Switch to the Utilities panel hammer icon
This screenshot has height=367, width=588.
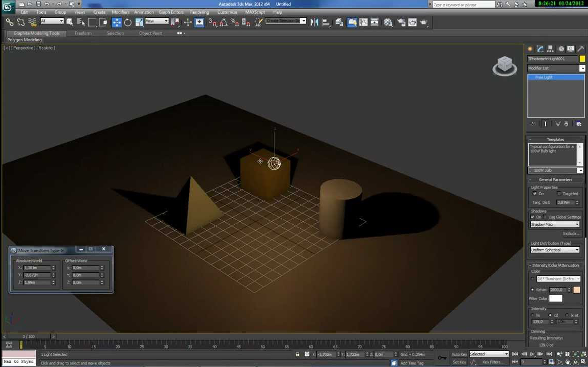(x=580, y=49)
